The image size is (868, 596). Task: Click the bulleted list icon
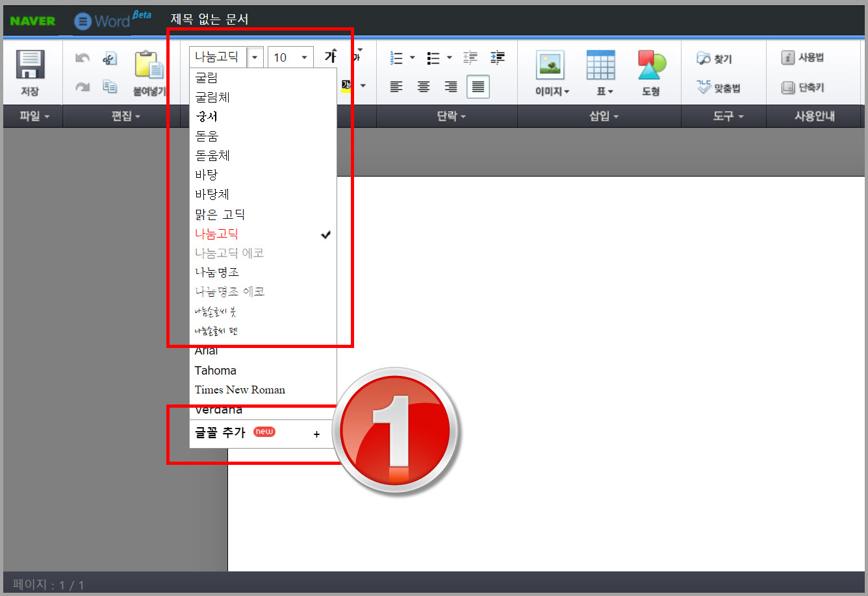point(433,58)
